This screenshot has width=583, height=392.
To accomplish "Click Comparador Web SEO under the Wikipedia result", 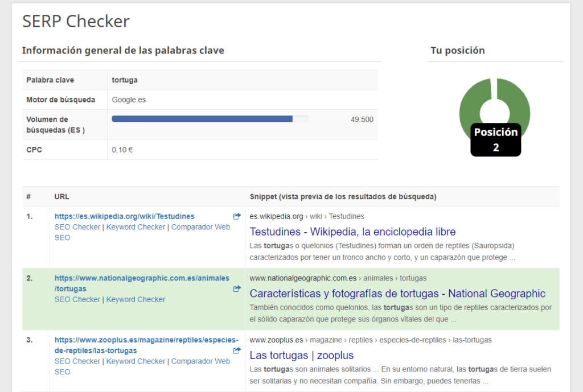I will [200, 226].
